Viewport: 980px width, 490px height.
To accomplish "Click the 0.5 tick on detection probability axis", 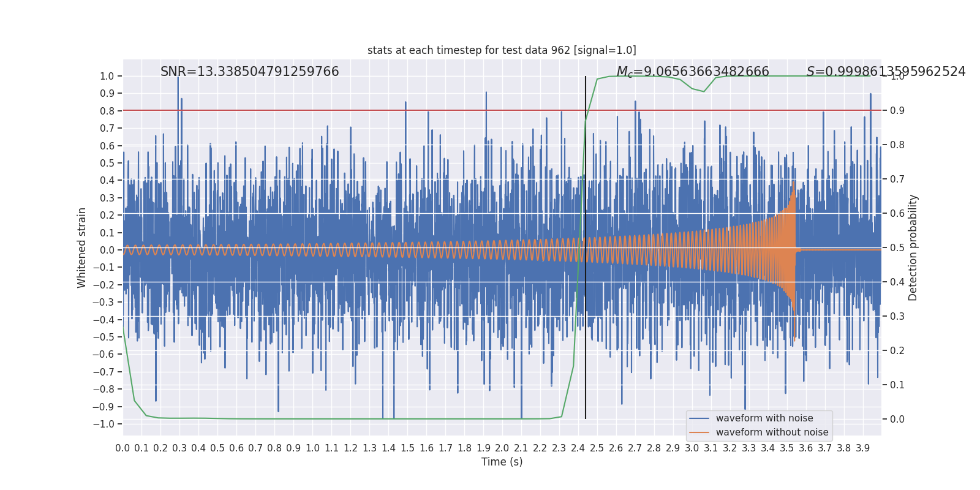I will [x=897, y=247].
